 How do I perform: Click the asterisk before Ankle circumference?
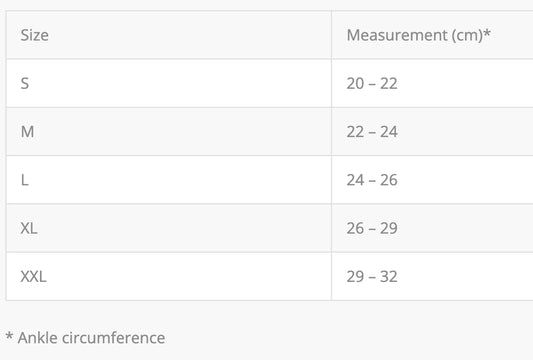point(9,336)
